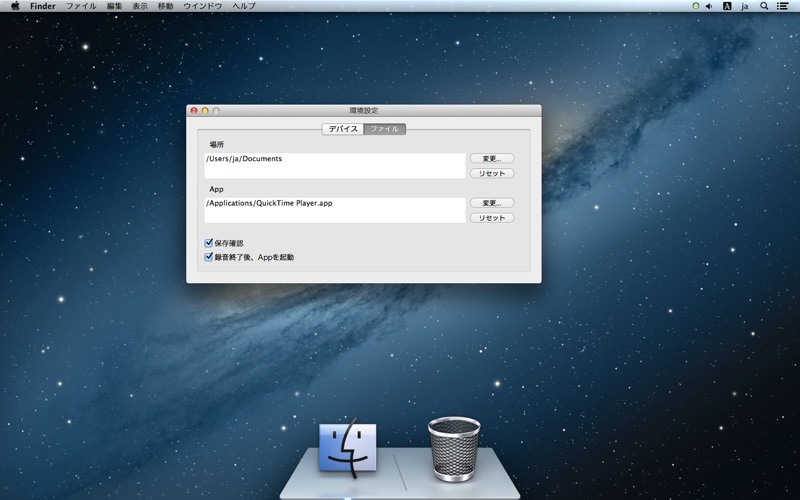The image size is (800, 500).
Task: Open the Apple menu icon
Action: (15, 6)
